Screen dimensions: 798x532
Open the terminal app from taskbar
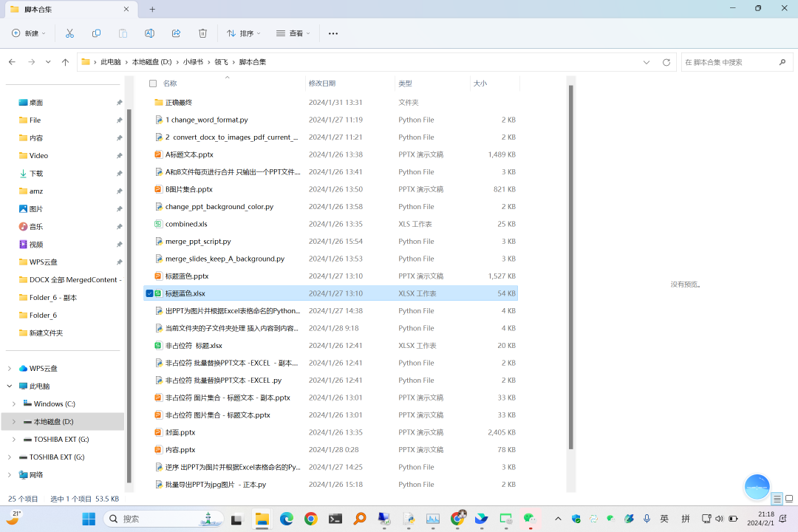(x=335, y=519)
